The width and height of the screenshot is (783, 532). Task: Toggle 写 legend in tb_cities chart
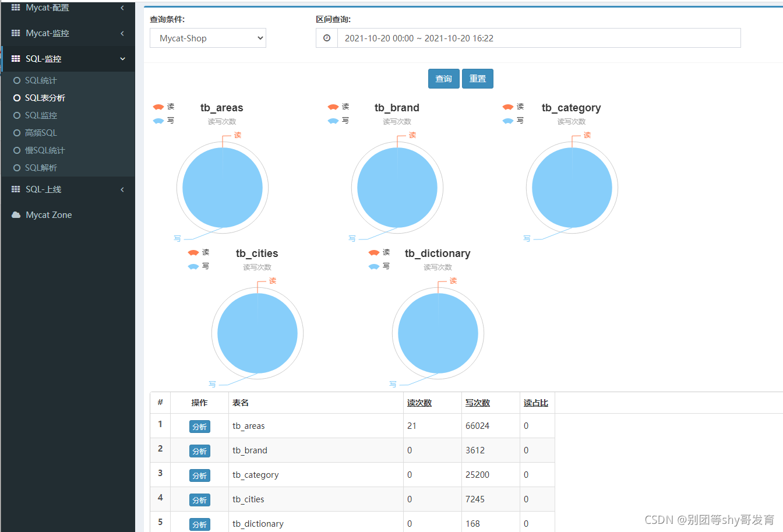pos(198,266)
